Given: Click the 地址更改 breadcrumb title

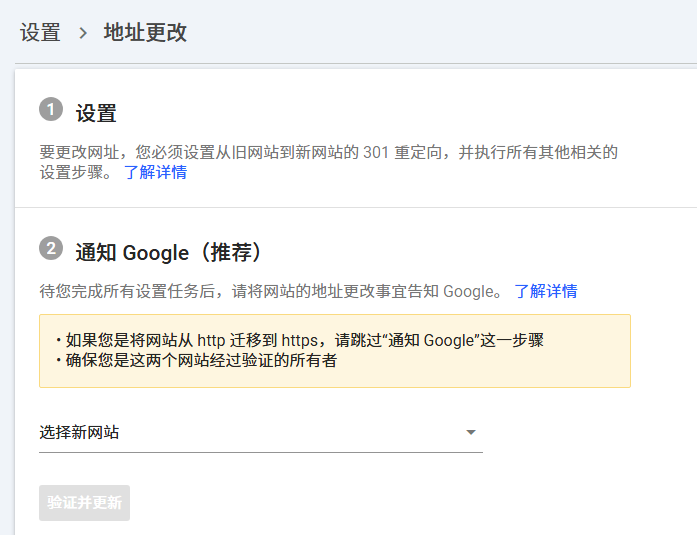Looking at the screenshot, I should pyautogui.click(x=145, y=33).
